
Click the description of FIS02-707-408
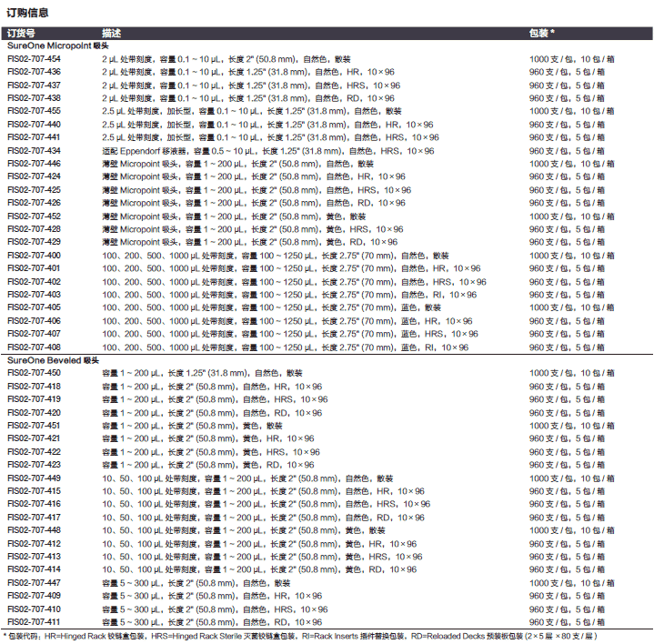click(x=286, y=347)
